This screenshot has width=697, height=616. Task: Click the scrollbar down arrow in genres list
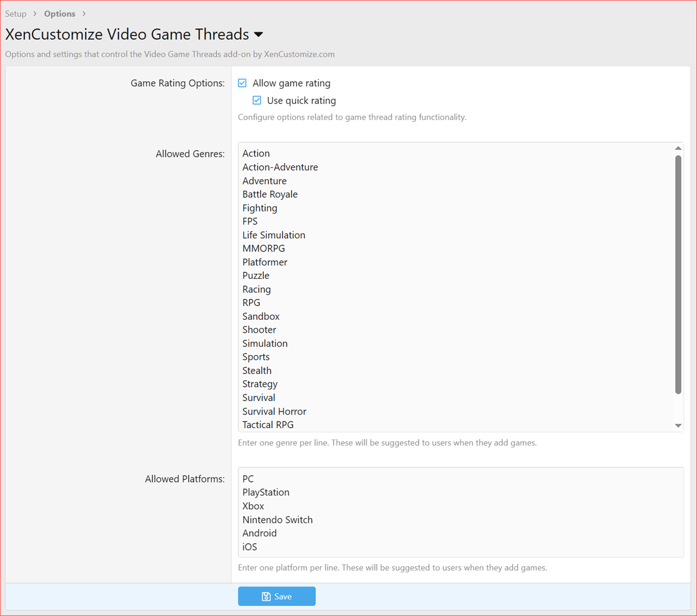(677, 425)
